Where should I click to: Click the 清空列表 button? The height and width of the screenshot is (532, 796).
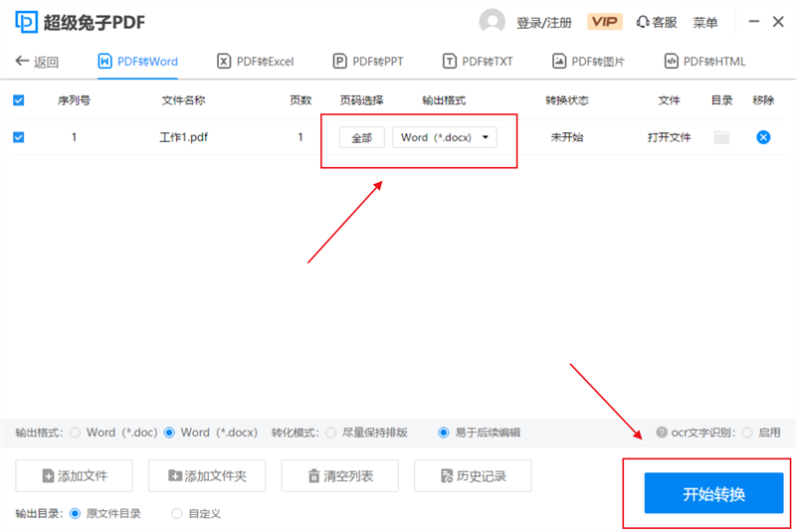pyautogui.click(x=340, y=475)
